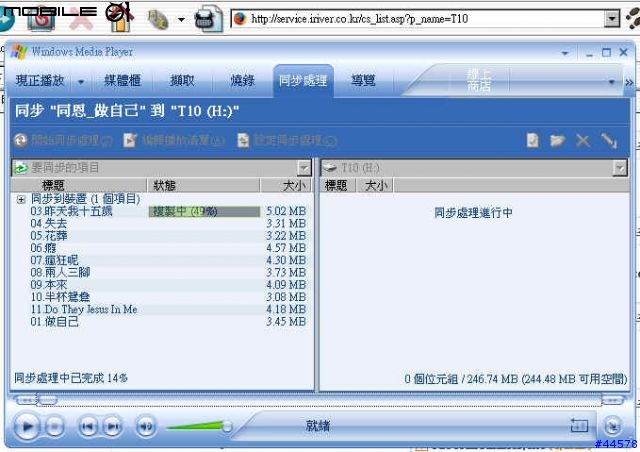Sort left list by 大小 column
Viewport: 640px width, 452px height.
point(286,185)
